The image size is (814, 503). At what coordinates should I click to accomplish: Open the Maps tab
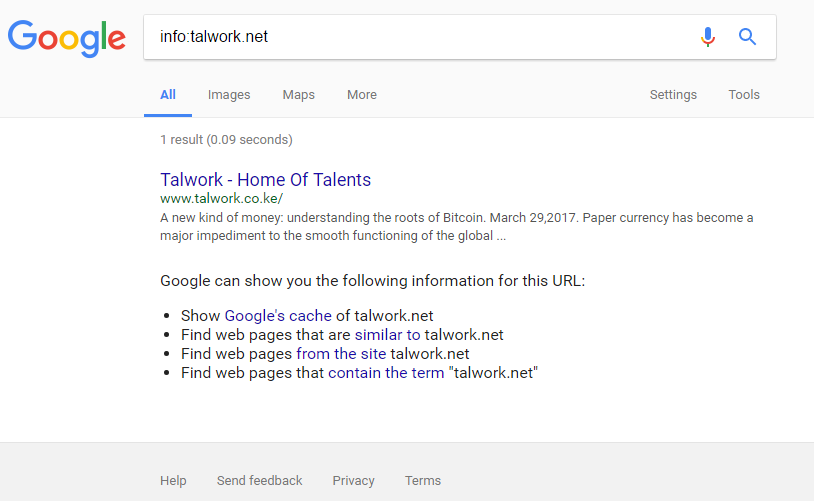coord(299,95)
